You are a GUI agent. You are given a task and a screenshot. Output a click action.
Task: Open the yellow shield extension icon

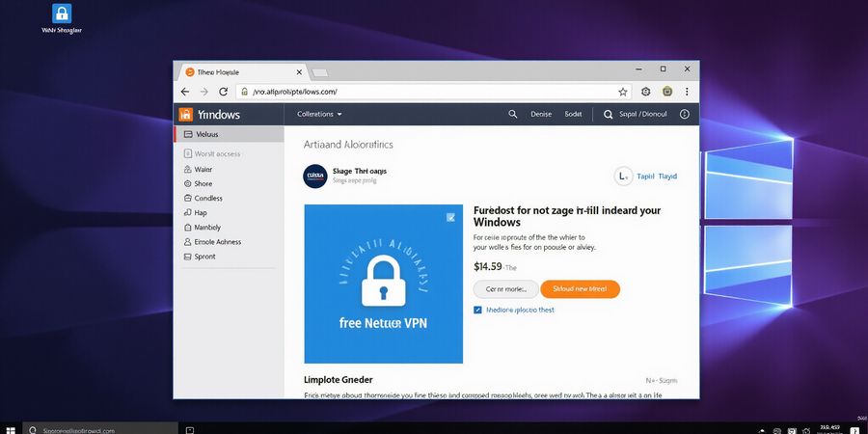point(667,92)
